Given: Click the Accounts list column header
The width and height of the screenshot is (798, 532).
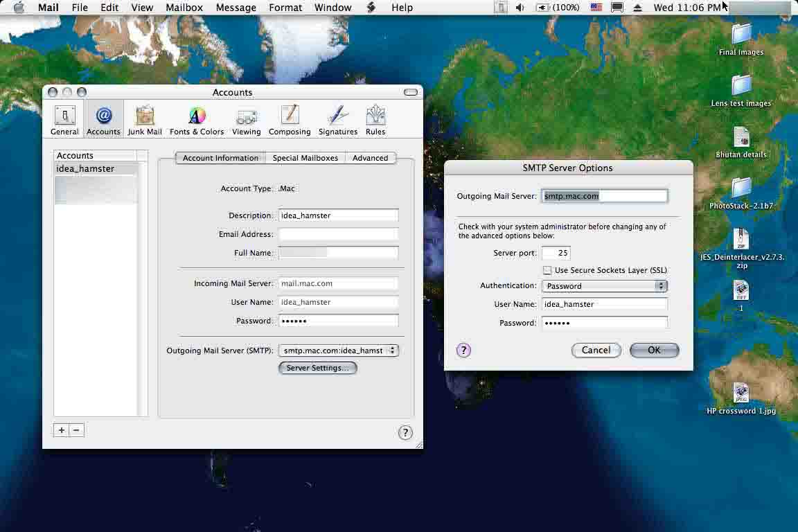Looking at the screenshot, I should [x=96, y=156].
